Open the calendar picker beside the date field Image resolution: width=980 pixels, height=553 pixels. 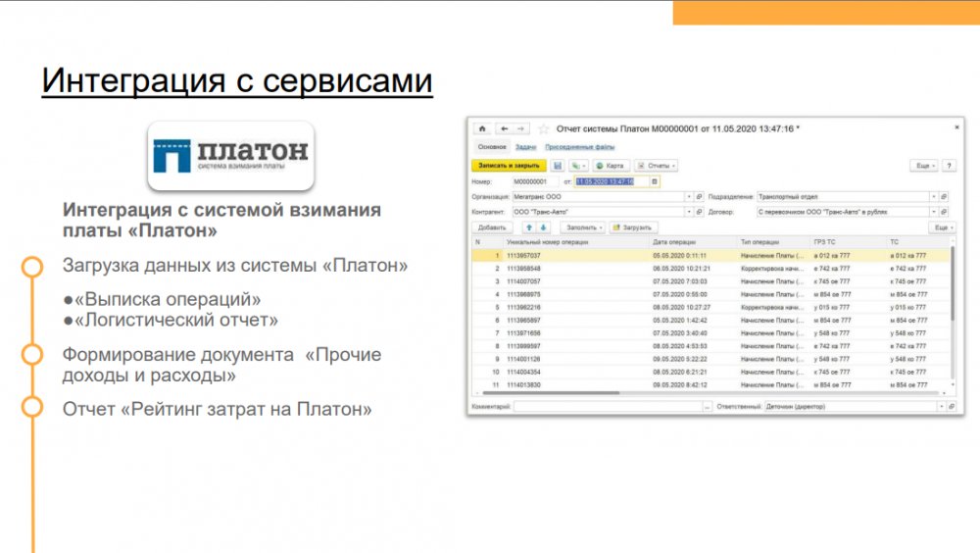pos(656,181)
